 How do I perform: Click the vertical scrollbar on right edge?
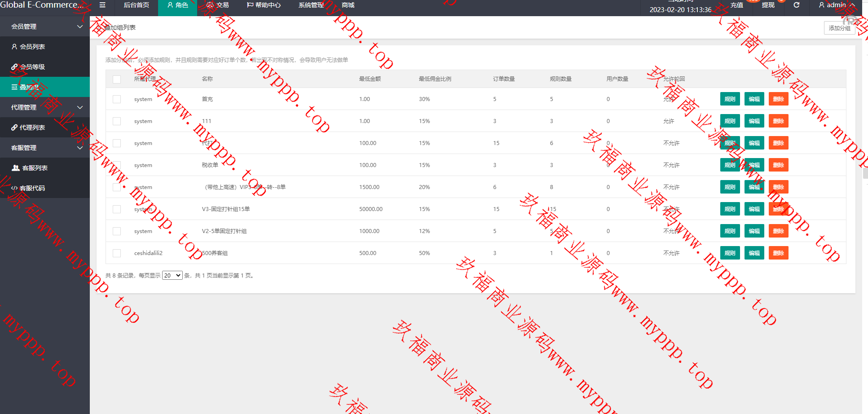click(x=865, y=173)
